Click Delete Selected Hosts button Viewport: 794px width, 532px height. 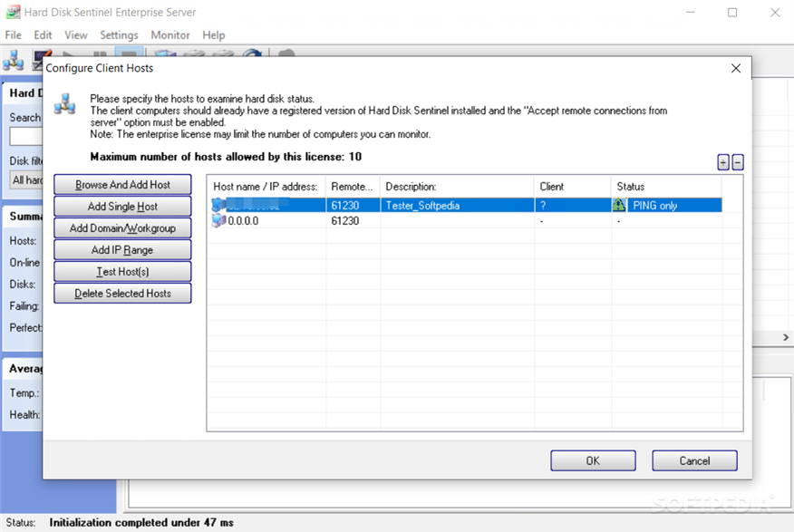point(122,294)
